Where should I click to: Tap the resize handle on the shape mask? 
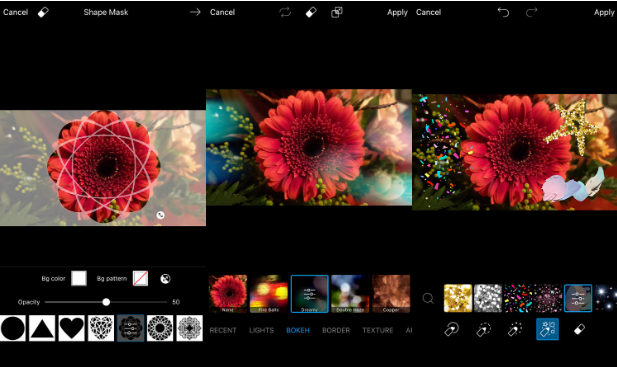pyautogui.click(x=161, y=215)
